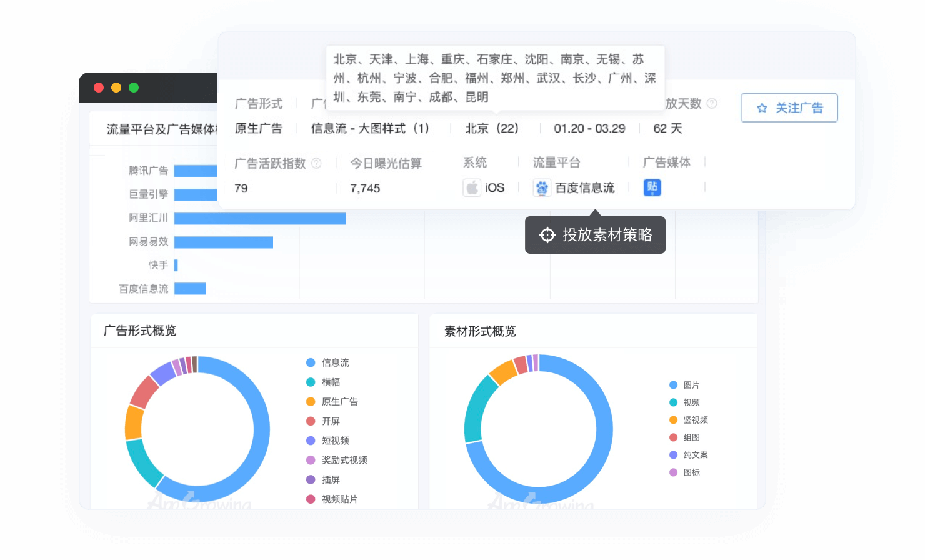
Task: Click the blue 贴 media icon
Action: pyautogui.click(x=652, y=187)
